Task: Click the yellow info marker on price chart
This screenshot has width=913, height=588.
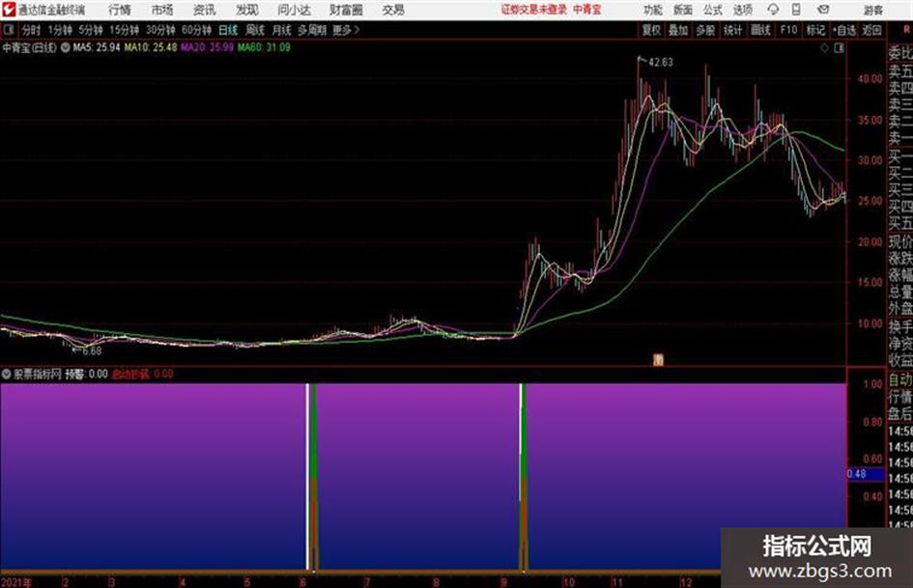Action: click(658, 360)
